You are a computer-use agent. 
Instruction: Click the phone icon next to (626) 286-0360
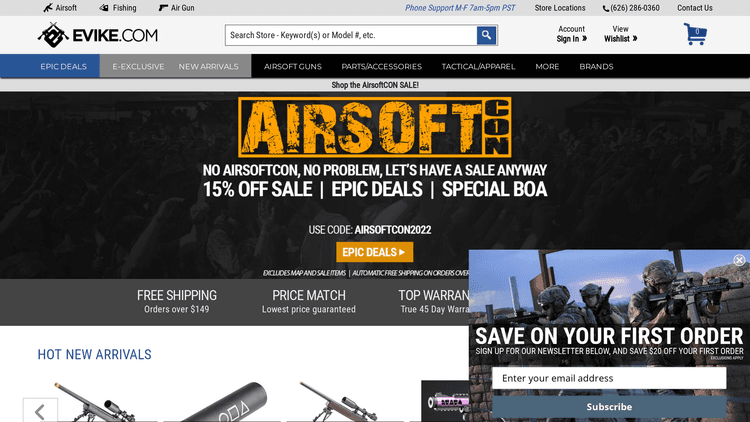[x=606, y=8]
